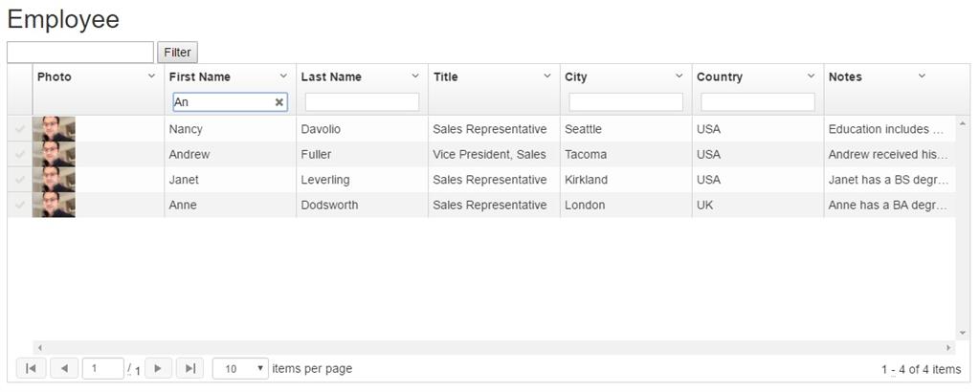This screenshot has width=980, height=392.
Task: Go to the next page
Action: [x=159, y=368]
